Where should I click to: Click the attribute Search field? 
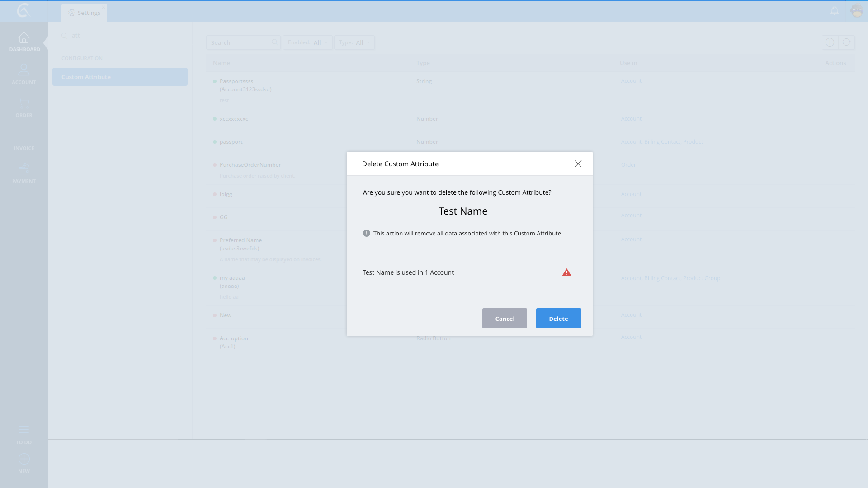coord(240,42)
